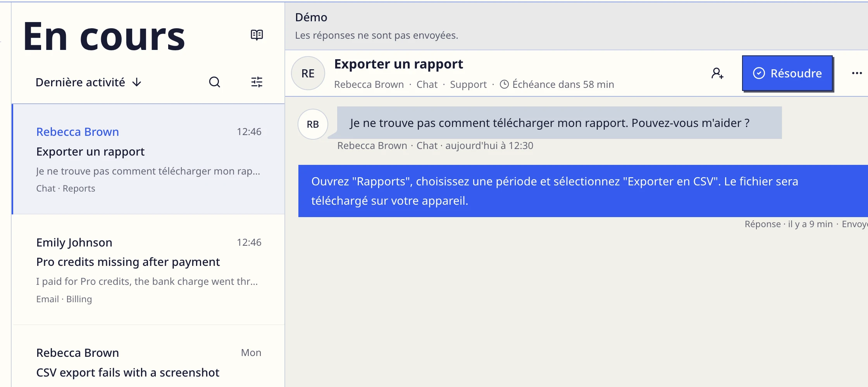
Task: Click the Résoudre button
Action: click(x=787, y=73)
